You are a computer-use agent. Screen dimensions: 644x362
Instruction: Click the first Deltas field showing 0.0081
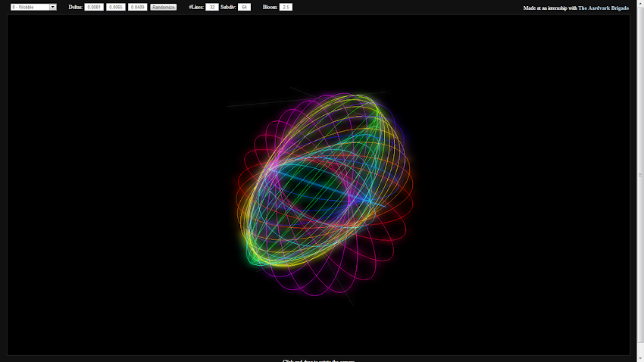pos(94,7)
